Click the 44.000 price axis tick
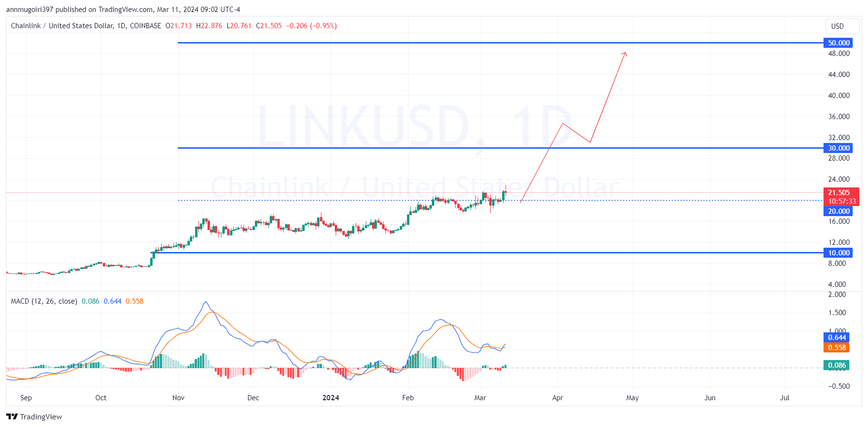Screen dimensions: 868x427 point(839,75)
